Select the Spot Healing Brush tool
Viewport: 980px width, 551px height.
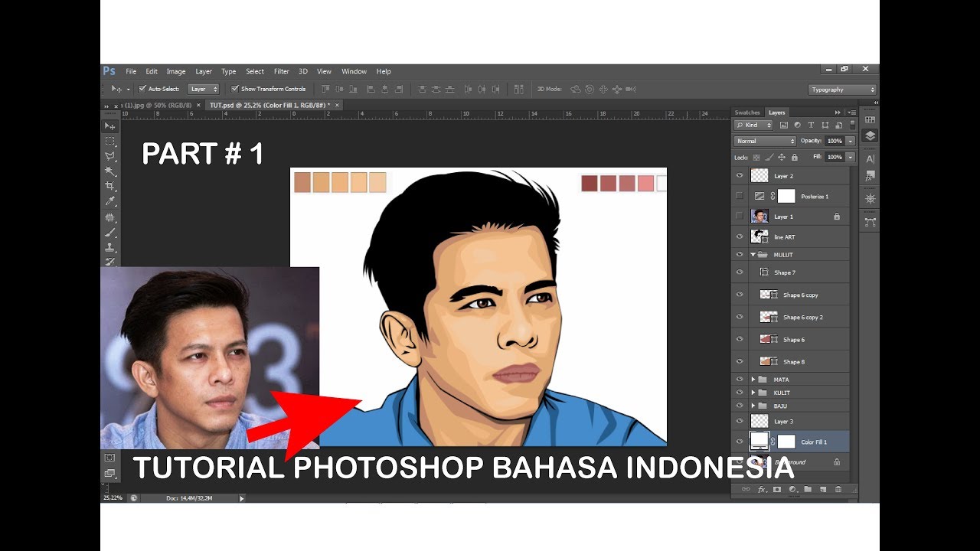(110, 217)
